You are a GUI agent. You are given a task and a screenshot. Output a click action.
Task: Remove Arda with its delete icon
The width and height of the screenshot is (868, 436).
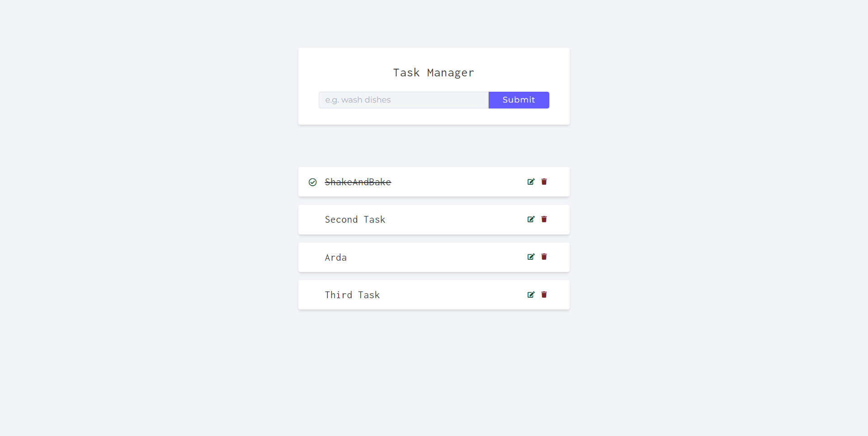tap(544, 257)
